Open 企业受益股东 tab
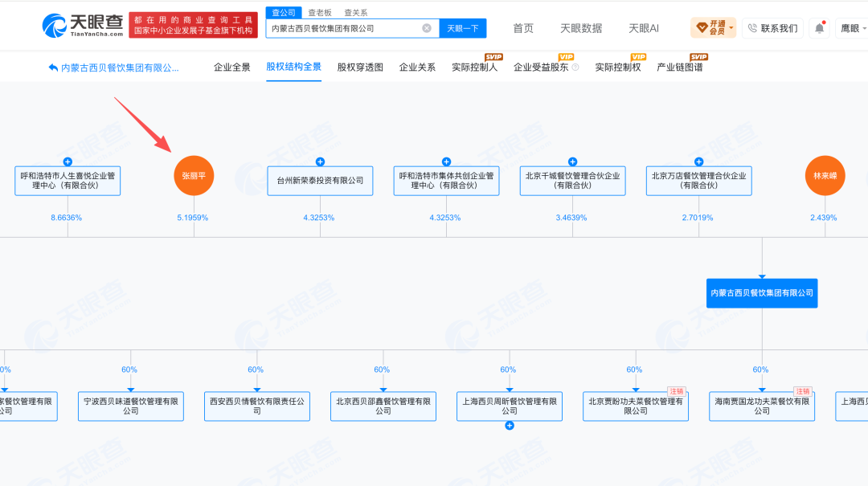The image size is (868, 486). point(541,67)
